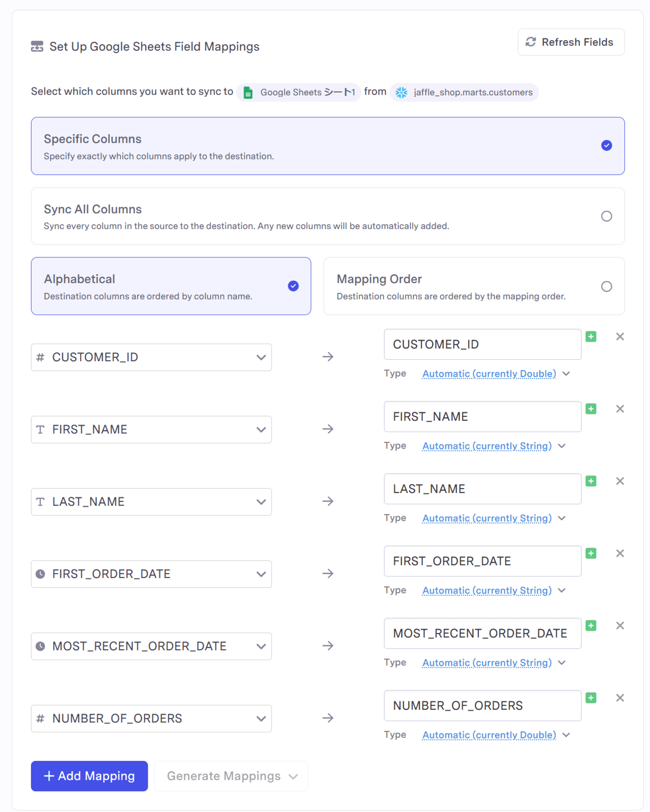Choose Alphabetical column ordering
This screenshot has height=812, width=650.
coord(171,286)
